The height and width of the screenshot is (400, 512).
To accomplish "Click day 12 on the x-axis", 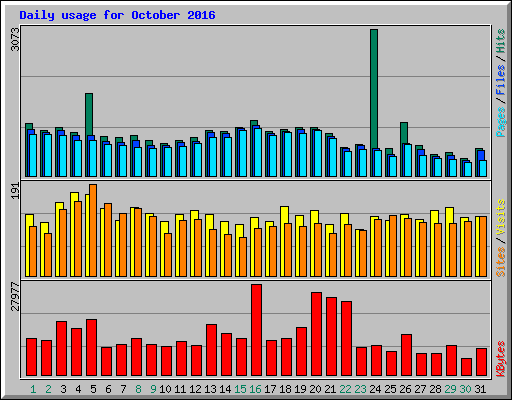I will tap(195, 389).
